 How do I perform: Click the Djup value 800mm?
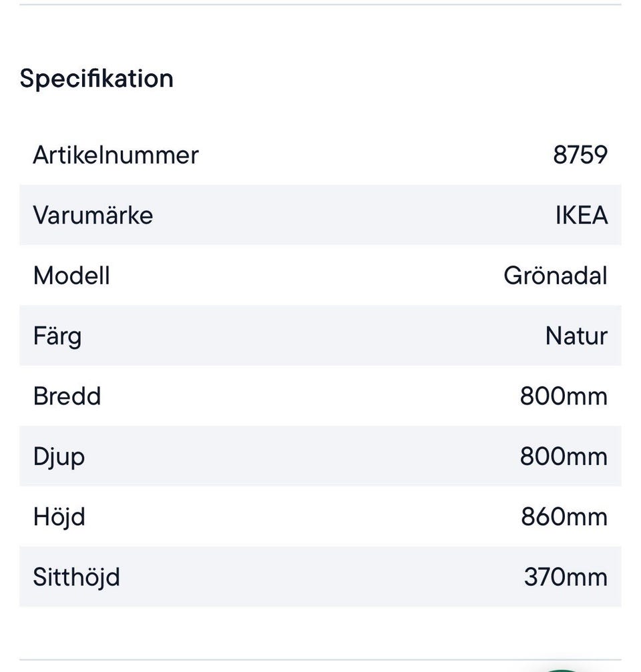(564, 456)
